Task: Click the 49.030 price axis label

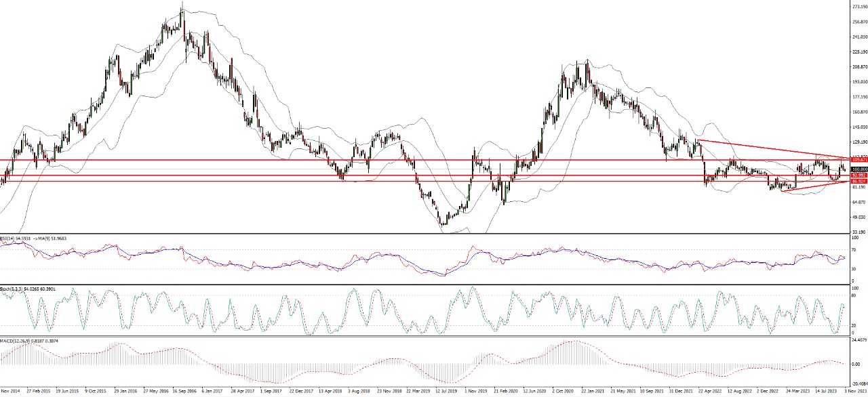Action: (x=859, y=217)
